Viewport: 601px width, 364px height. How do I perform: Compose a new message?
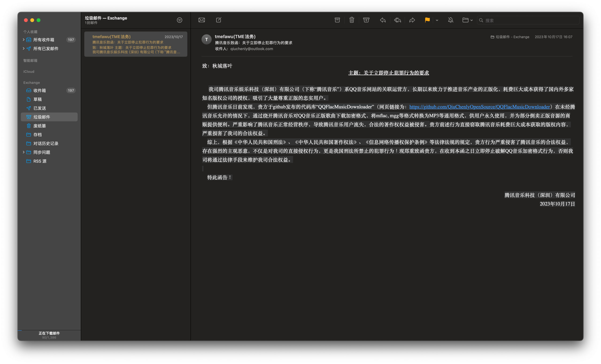coord(219,20)
